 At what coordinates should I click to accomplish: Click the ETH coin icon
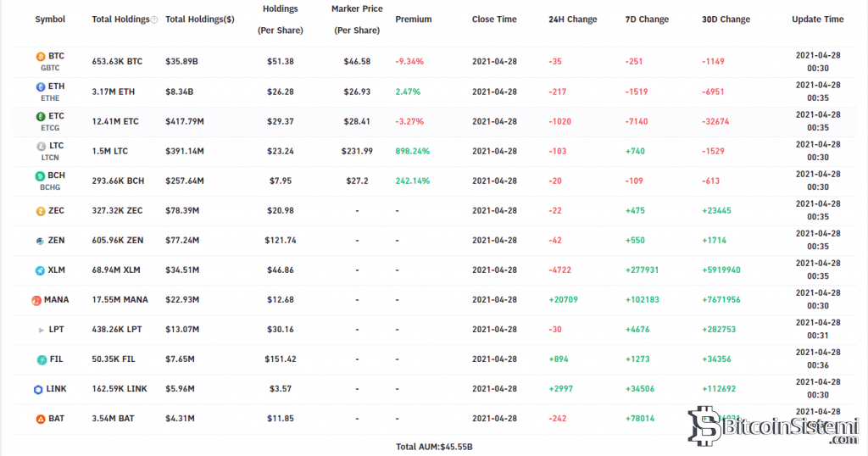40,86
